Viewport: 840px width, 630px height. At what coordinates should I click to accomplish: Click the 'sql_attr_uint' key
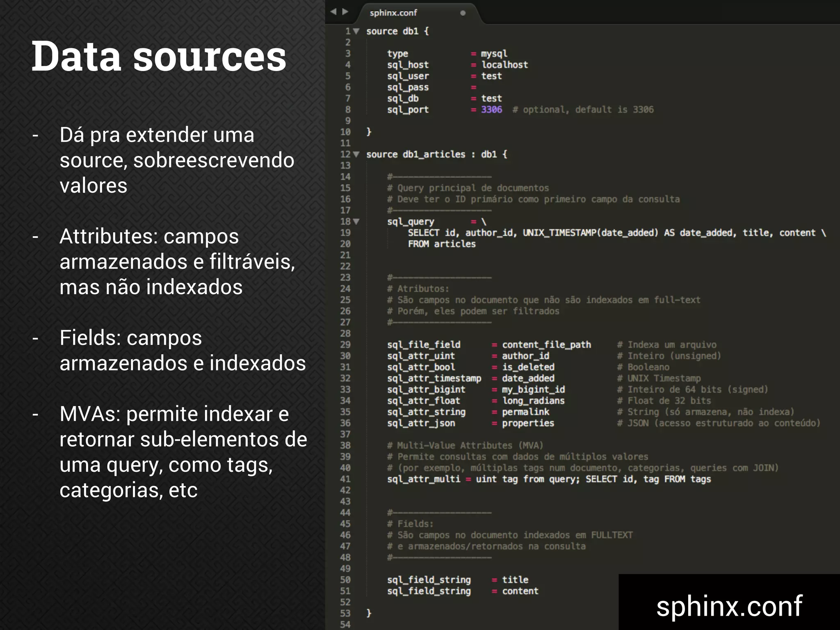[421, 356]
